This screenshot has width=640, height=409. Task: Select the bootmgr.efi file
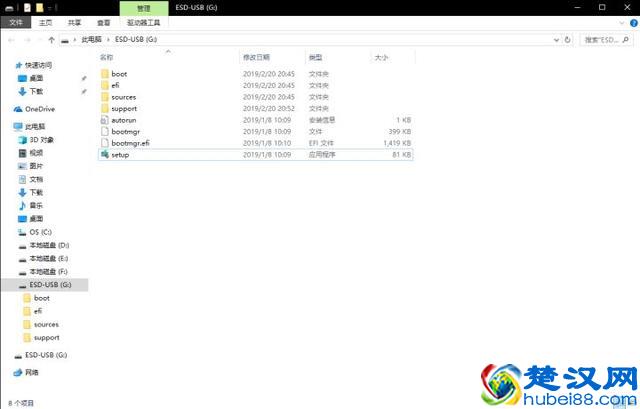[130, 143]
